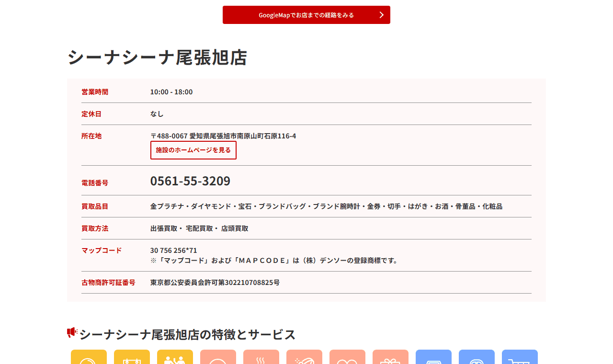This screenshot has height=364, width=613.
Task: Click the 施設のホームページを見る button
Action: click(193, 150)
